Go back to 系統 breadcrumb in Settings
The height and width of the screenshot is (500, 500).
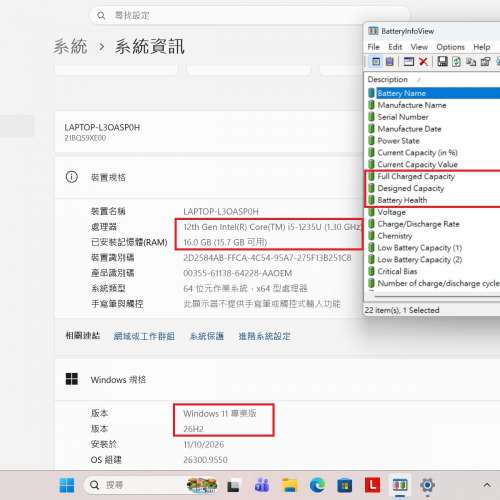(x=70, y=46)
